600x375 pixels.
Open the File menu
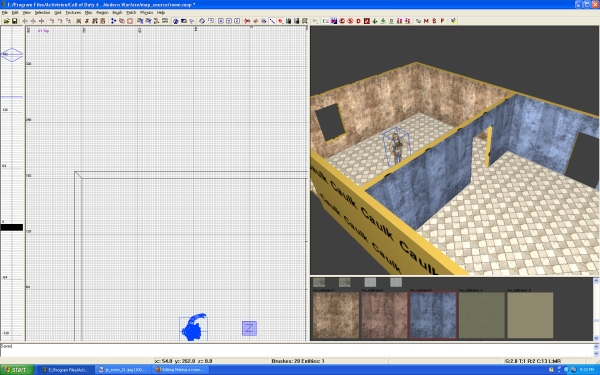pyautogui.click(x=5, y=13)
